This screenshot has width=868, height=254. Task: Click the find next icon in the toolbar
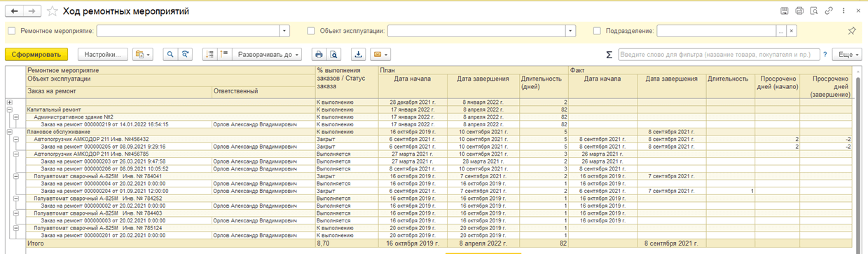tap(185, 54)
